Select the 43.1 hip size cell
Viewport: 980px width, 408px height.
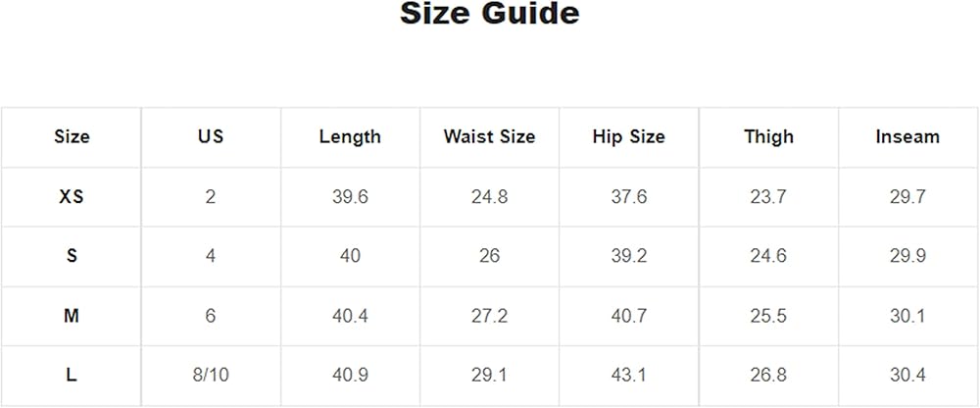(628, 376)
